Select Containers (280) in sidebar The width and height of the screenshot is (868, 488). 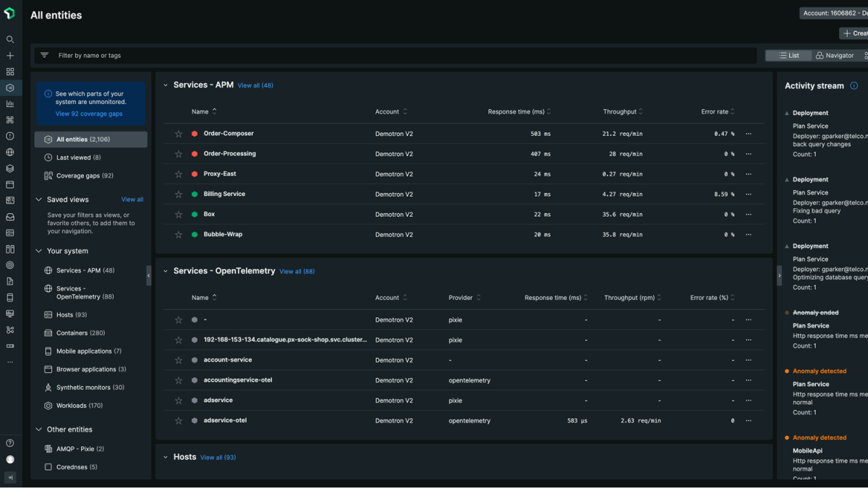80,333
